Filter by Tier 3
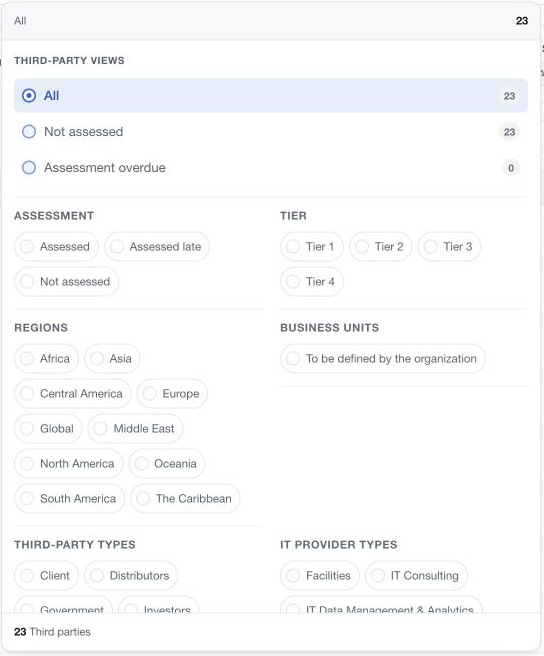This screenshot has width=544, height=656. point(449,246)
